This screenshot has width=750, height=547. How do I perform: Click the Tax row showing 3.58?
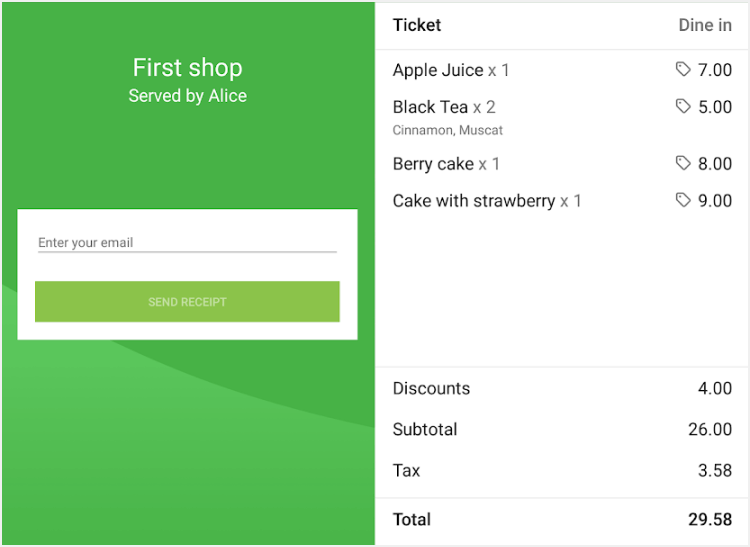point(562,470)
